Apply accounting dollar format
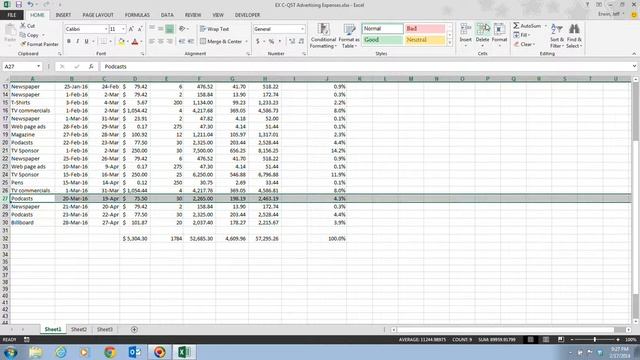Viewport: 640px width, 360px height. point(258,41)
